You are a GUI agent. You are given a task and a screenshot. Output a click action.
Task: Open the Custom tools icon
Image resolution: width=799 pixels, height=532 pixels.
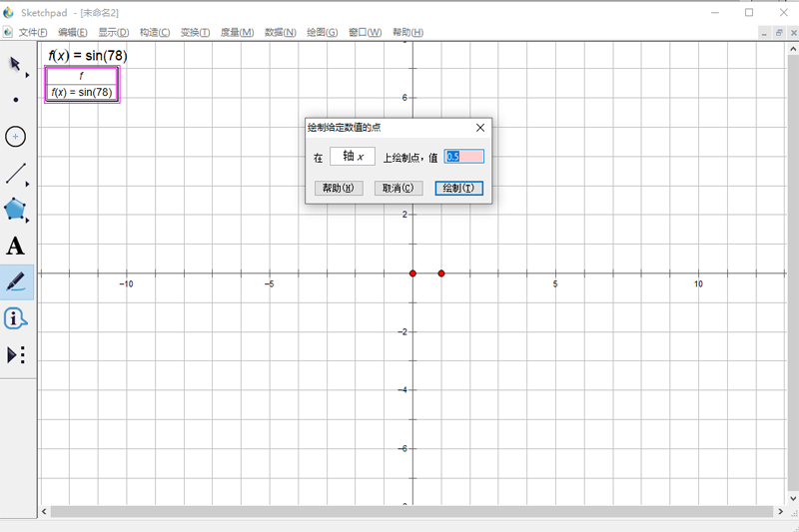click(16, 354)
